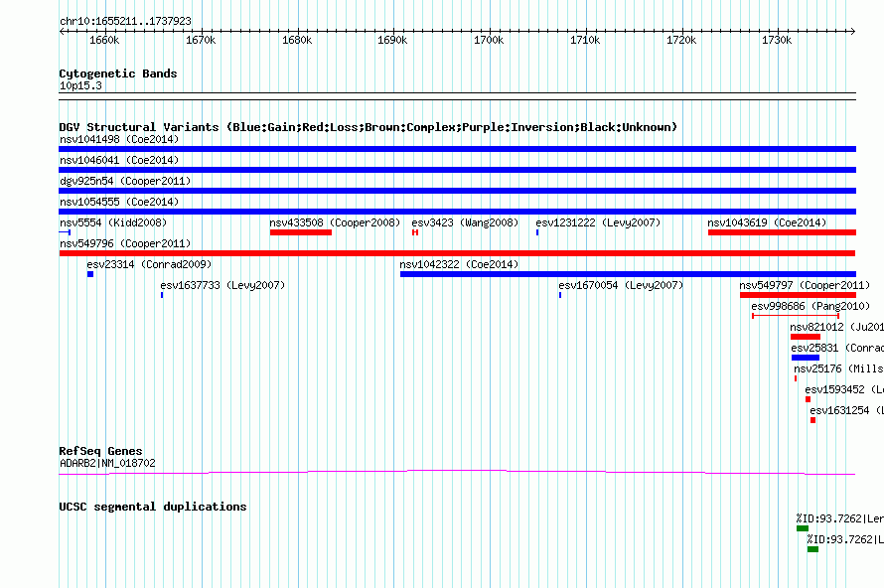Viewport: 884px width, 588px height.
Task: Click the nsv821012 red loss bar
Action: point(806,337)
